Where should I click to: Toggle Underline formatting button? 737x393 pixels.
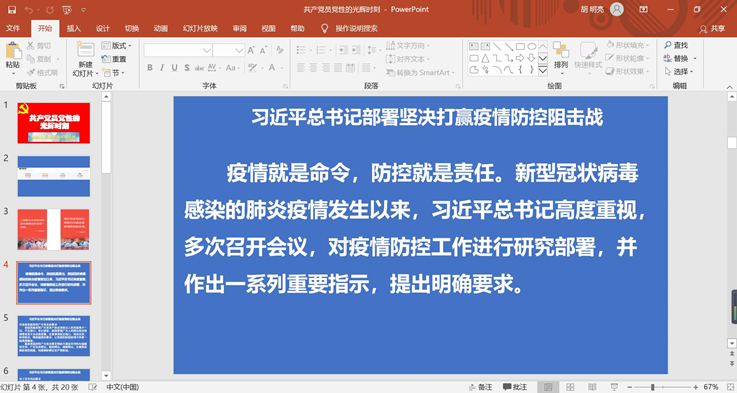click(174, 68)
